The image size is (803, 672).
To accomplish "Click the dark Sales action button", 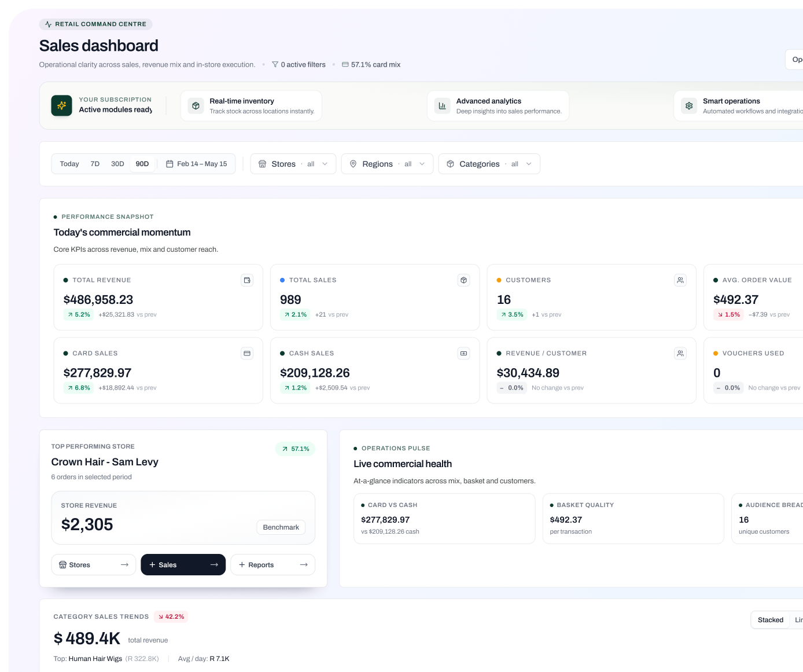I will pyautogui.click(x=183, y=565).
